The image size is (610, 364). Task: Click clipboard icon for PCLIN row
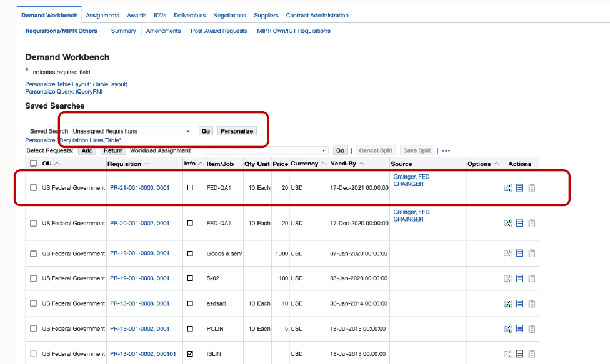(x=532, y=328)
